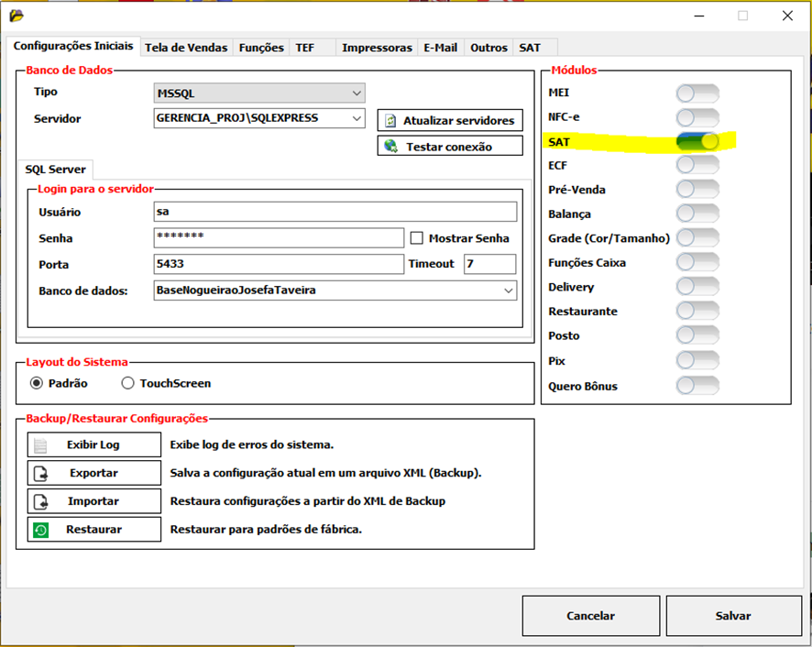
Task: Click the green Restaurar clock icon
Action: pos(40,530)
